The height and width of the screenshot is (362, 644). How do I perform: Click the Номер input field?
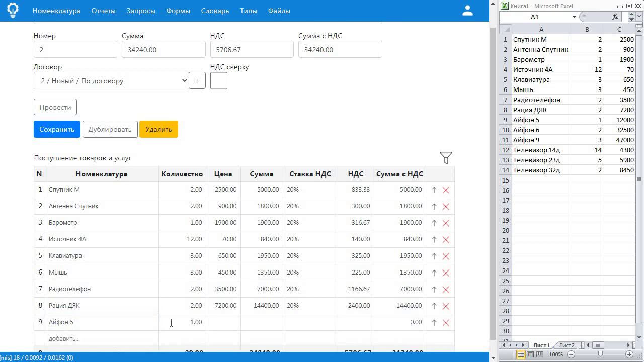click(75, 50)
